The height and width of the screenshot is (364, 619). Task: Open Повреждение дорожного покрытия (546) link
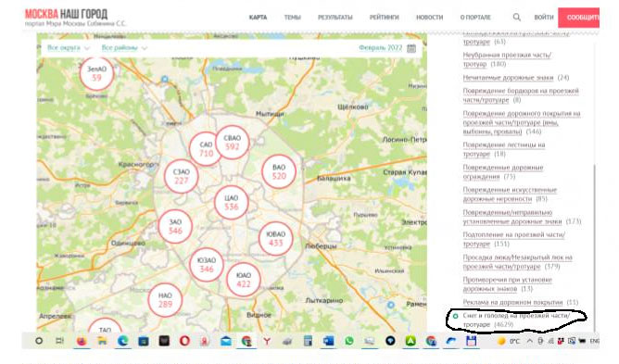click(x=522, y=122)
